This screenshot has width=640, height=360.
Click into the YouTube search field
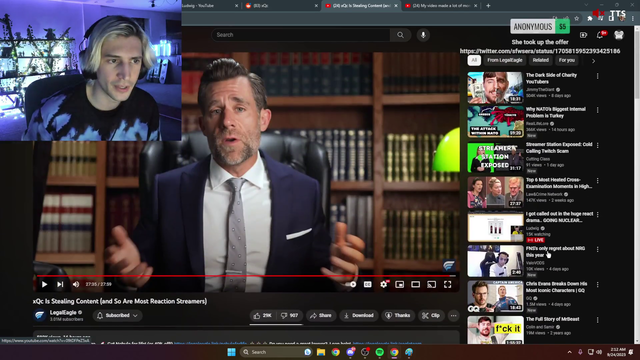click(301, 35)
